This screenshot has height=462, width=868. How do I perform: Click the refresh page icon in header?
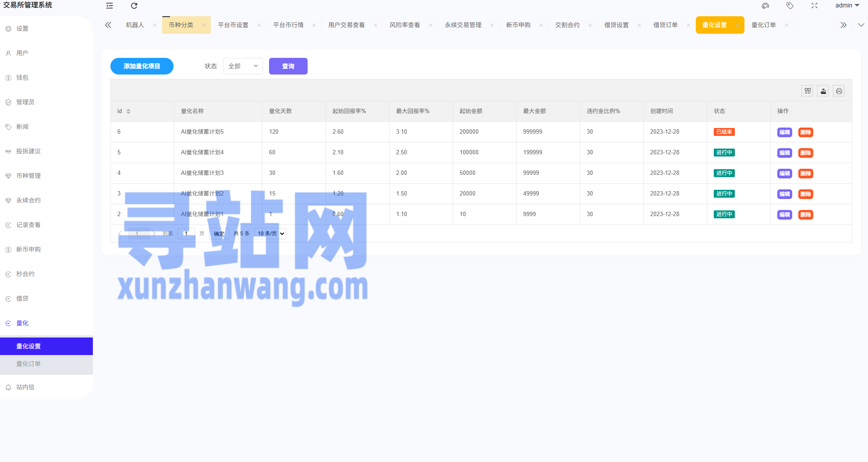pyautogui.click(x=134, y=6)
